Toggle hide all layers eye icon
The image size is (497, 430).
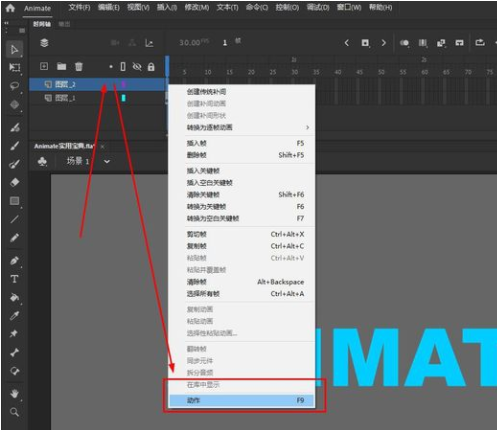click(137, 67)
